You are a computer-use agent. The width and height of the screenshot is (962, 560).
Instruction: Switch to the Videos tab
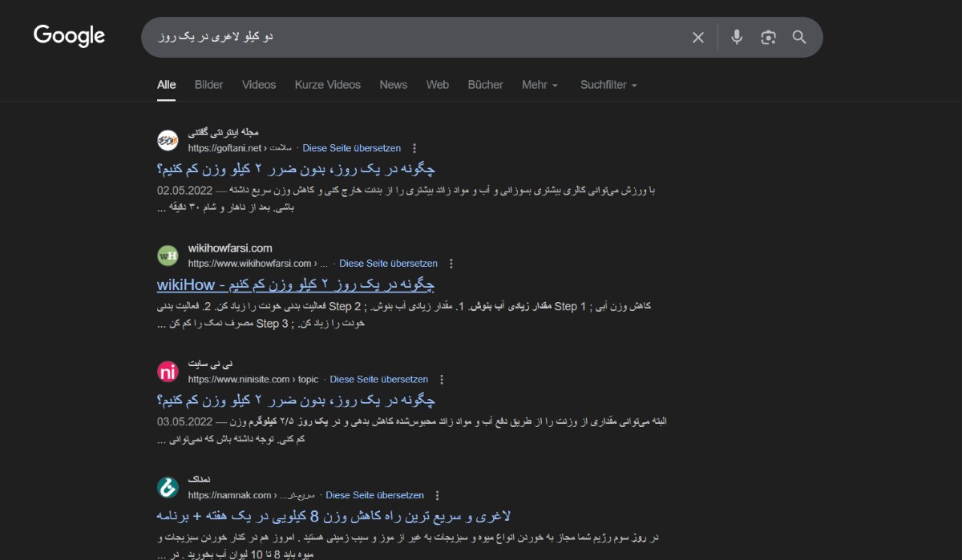point(258,84)
